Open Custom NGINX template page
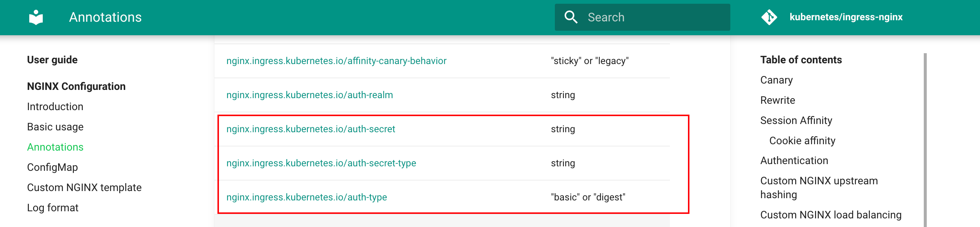The height and width of the screenshot is (227, 980). (84, 187)
